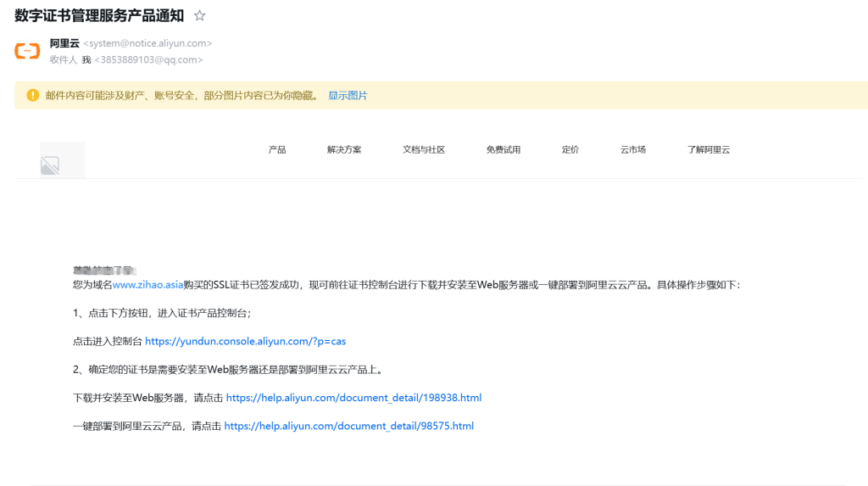Open the www.zihao.asia domain link

[148, 285]
